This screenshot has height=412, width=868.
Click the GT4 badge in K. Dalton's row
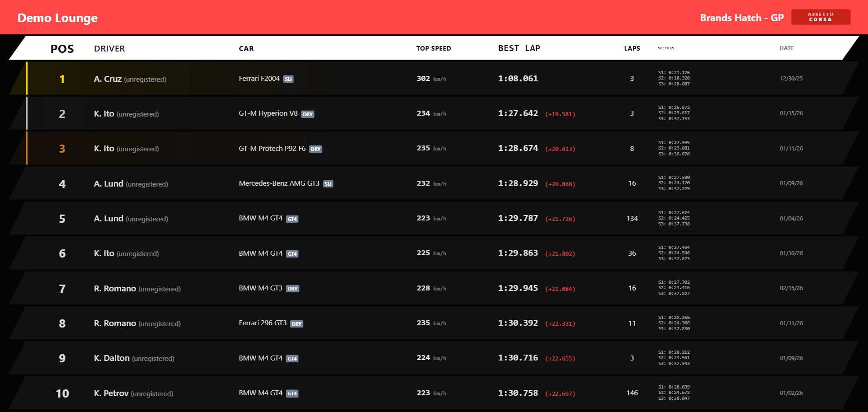point(292,359)
